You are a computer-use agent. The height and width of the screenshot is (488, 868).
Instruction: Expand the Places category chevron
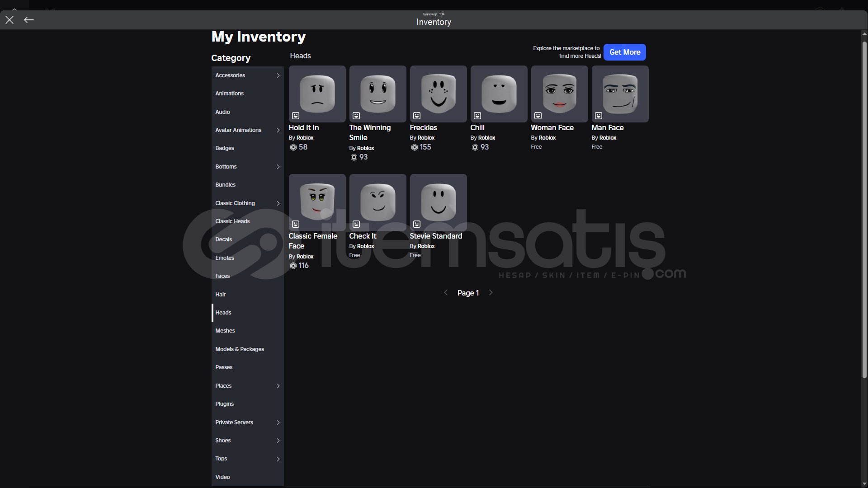point(278,386)
